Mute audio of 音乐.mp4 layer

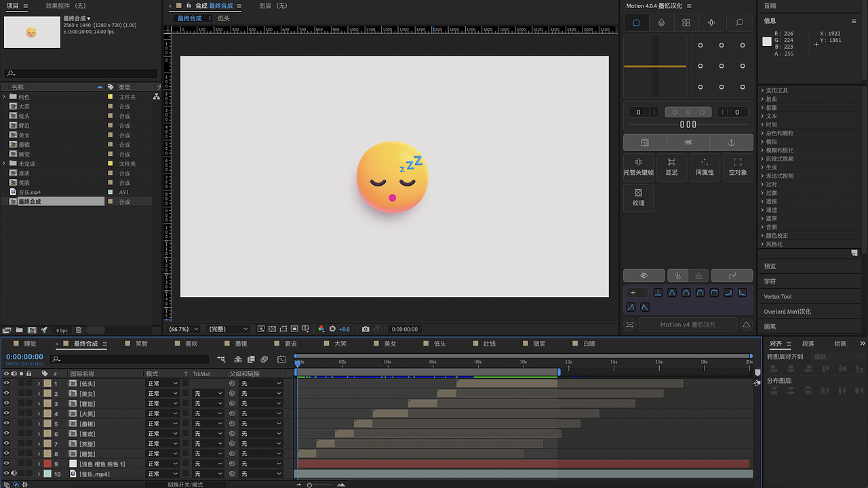pyautogui.click(x=14, y=474)
